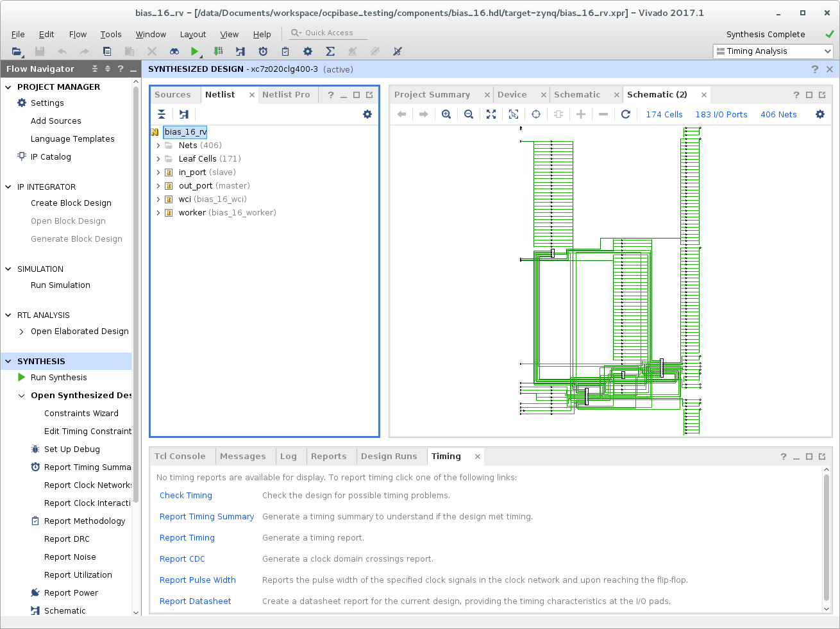This screenshot has width=840, height=629.
Task: Click Zoom Fit icon in schematic toolbar
Action: click(x=491, y=114)
